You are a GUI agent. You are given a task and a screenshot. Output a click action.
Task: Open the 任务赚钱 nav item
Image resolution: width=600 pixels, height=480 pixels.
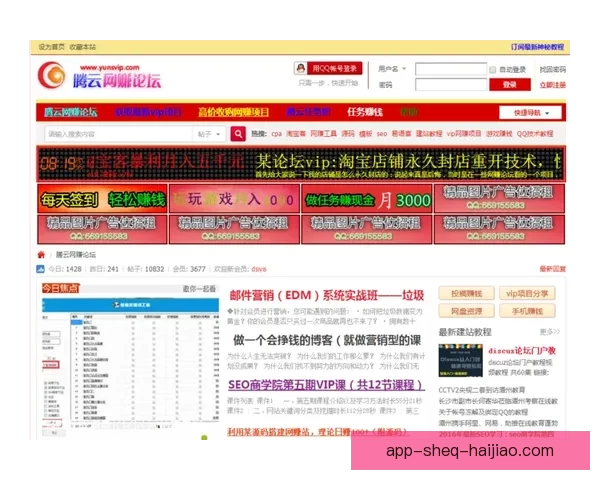[365, 112]
